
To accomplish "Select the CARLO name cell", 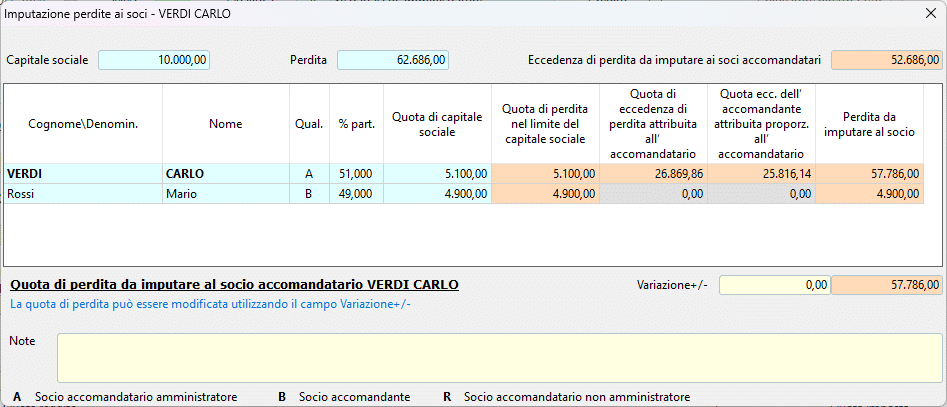I will pyautogui.click(x=226, y=174).
